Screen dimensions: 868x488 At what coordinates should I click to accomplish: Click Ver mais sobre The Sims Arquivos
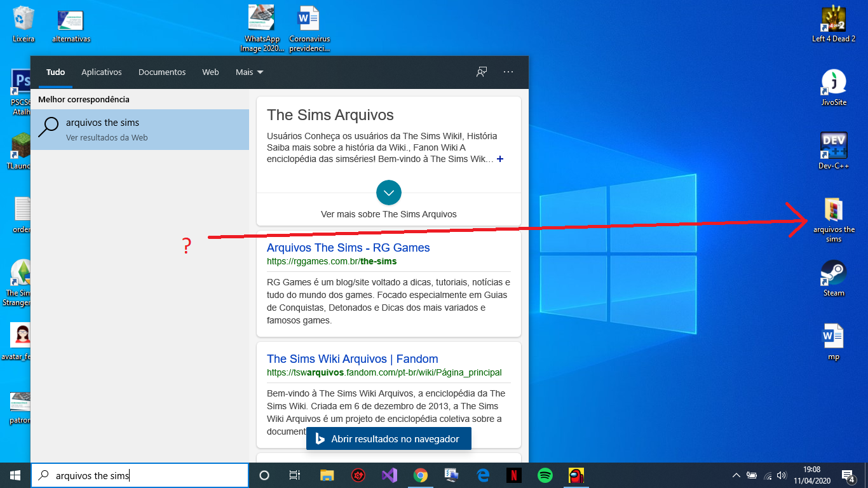tap(389, 214)
